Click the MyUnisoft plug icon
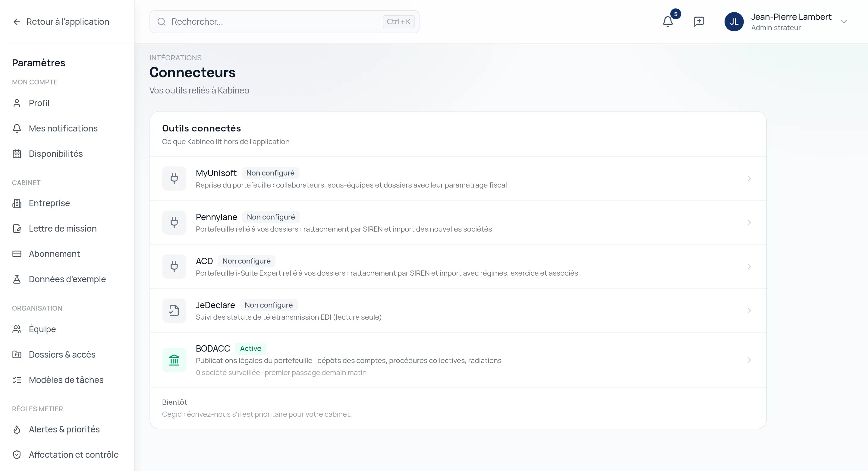 (x=174, y=178)
